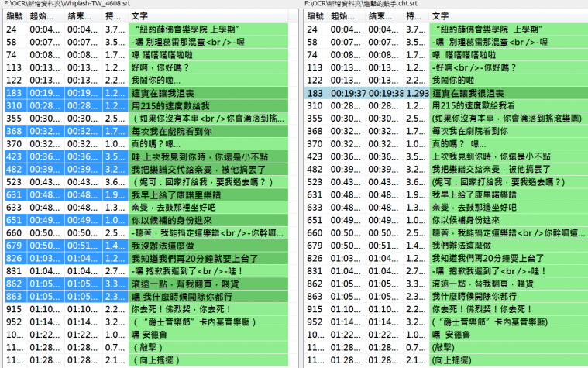
Task: Click the right 文字 column header
Action: 508,16
